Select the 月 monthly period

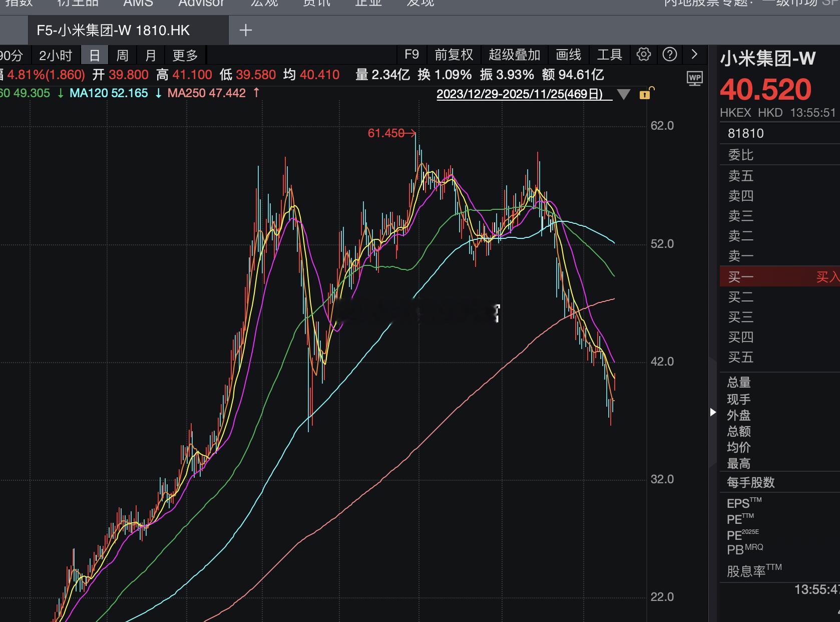point(151,55)
